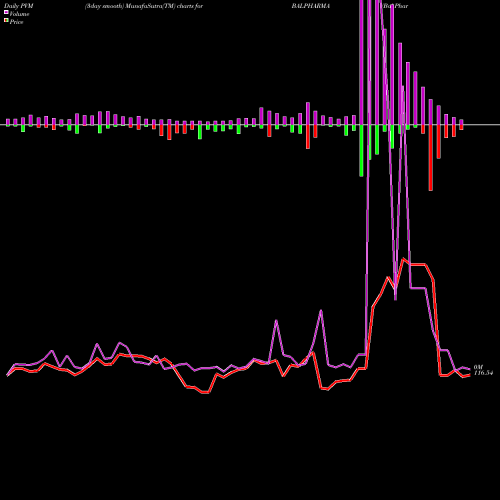Click the 'Price' legend label

(16, 22)
